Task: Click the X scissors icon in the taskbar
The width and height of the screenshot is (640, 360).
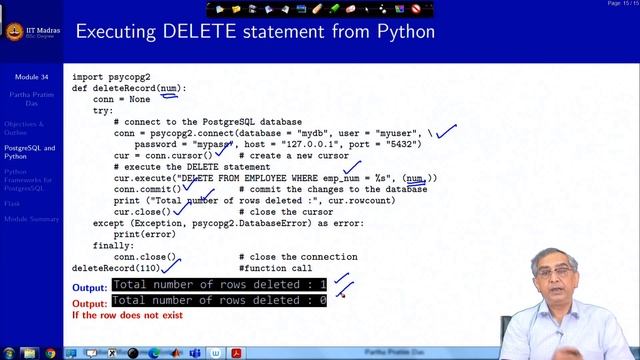Action: pyautogui.click(x=112, y=353)
